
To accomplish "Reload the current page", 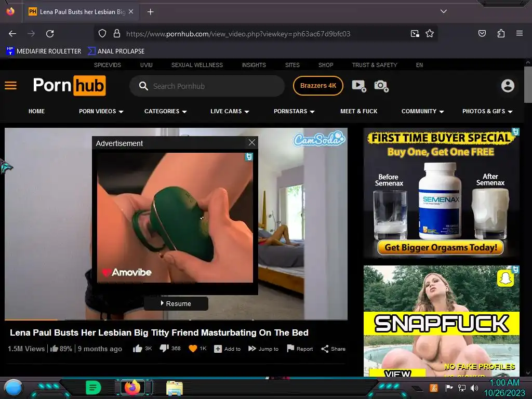I will 50,34.
